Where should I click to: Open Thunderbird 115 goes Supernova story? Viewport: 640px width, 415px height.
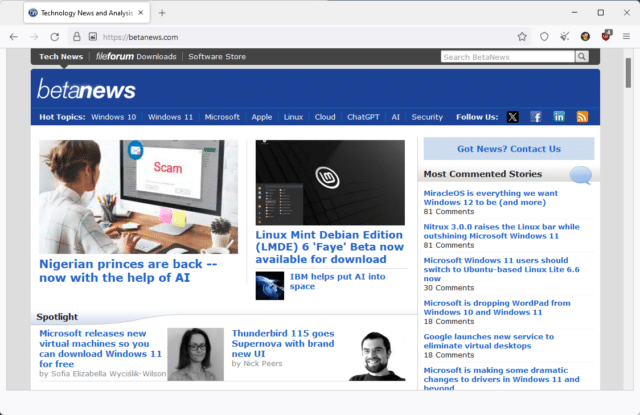pos(283,344)
